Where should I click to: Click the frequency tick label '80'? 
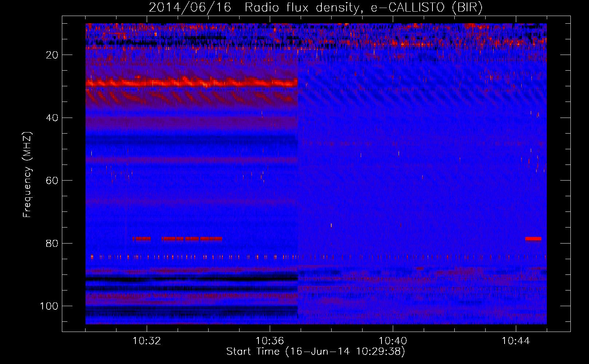click(x=52, y=244)
